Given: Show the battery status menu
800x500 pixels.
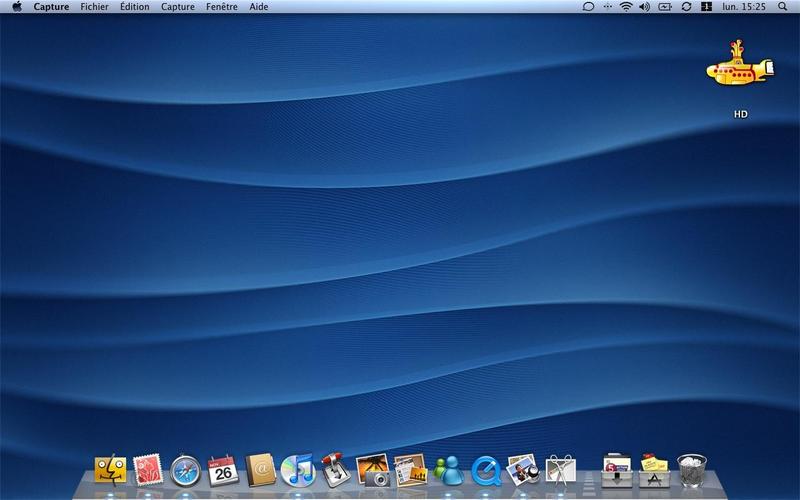Looking at the screenshot, I should [x=665, y=7].
